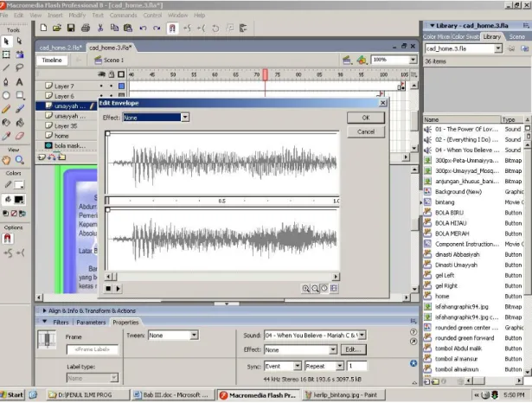The height and width of the screenshot is (403, 532).
Task: Pick the Eraser tool
Action: pyautogui.click(x=20, y=136)
